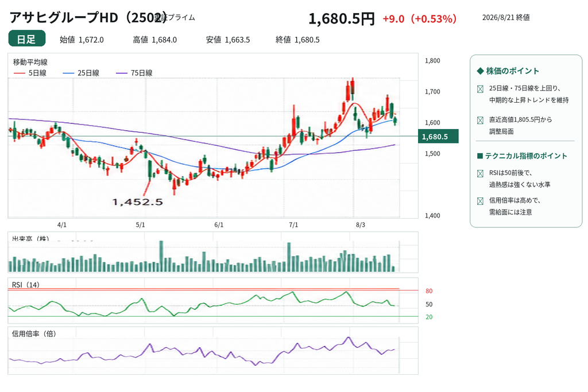Click the 8/3 date axis label
The image size is (588, 392).
point(361,225)
